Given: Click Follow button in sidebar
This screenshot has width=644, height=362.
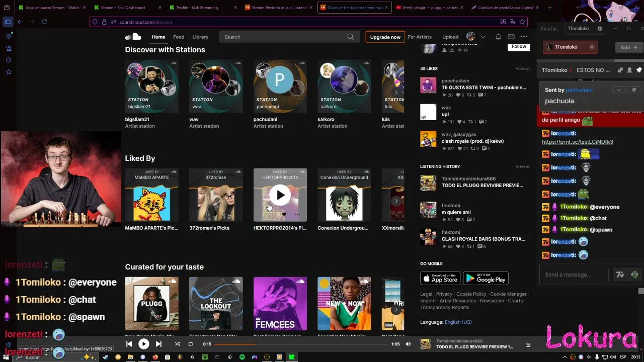Looking at the screenshot, I should pos(519,46).
